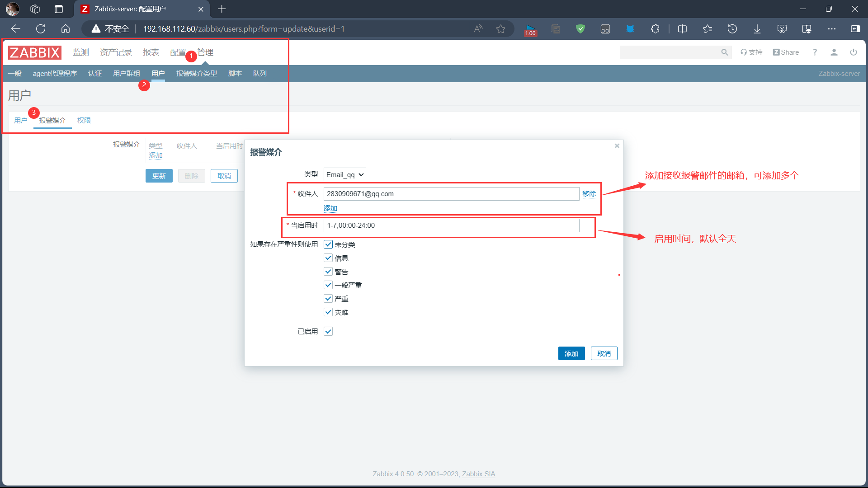This screenshot has height=488, width=868.
Task: Click the not secure warning icon
Action: [96, 29]
